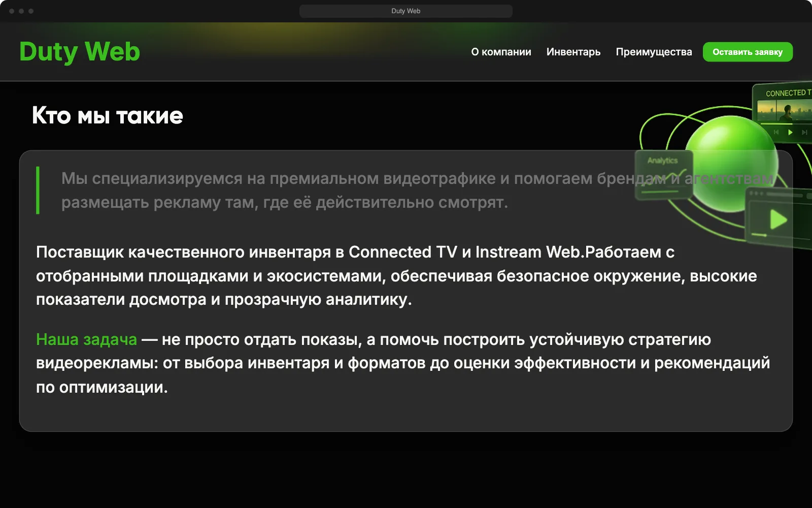812x508 pixels.
Task: Click the small play control on TV card
Action: (790, 132)
